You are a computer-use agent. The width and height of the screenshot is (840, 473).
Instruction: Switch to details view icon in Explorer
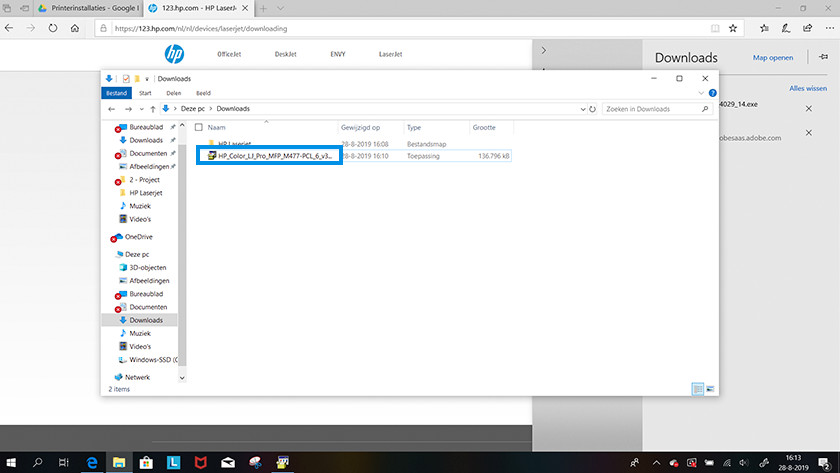coord(698,389)
